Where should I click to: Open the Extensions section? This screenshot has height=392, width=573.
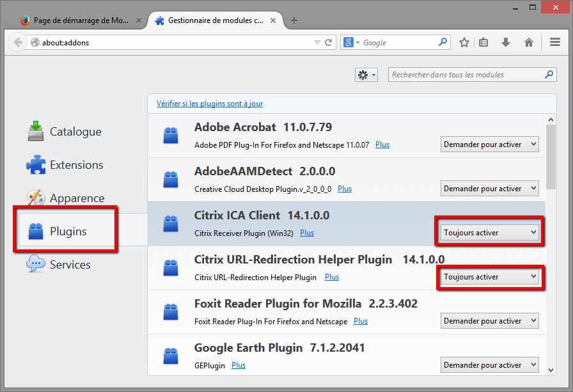coord(65,165)
